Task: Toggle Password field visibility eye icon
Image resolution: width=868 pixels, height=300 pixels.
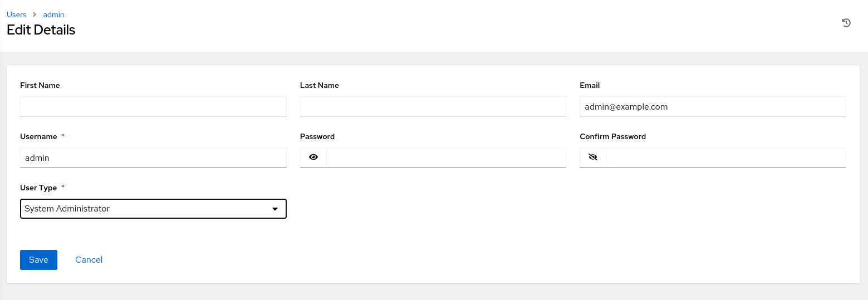Action: [x=313, y=158]
